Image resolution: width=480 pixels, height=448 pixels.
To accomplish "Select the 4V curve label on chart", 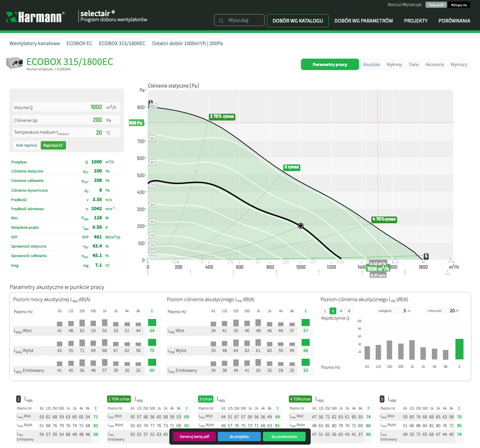I will (152, 235).
